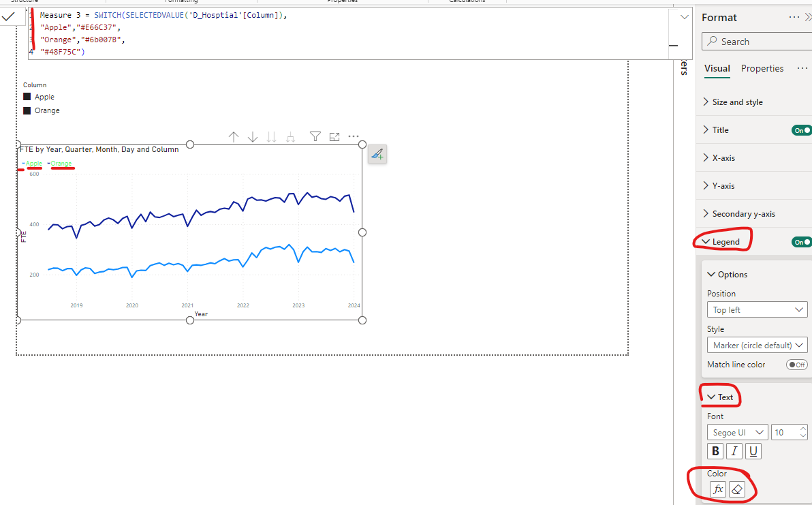Switch to the Properties tab

(762, 68)
